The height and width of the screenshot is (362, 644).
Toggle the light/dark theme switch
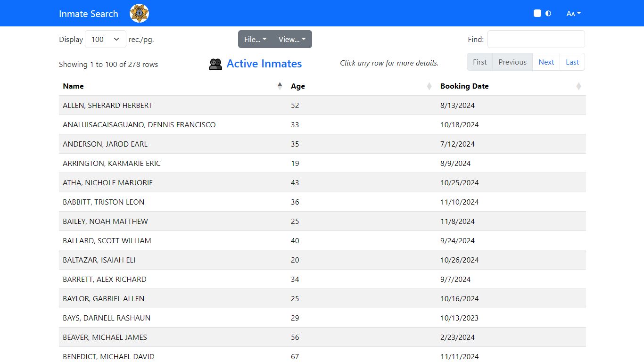coord(537,13)
